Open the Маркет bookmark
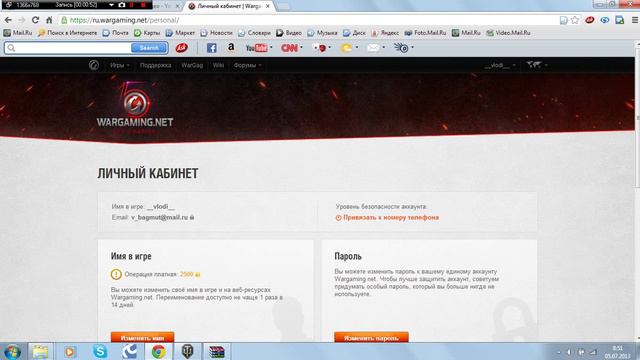This screenshot has width=640, height=360. [180, 33]
